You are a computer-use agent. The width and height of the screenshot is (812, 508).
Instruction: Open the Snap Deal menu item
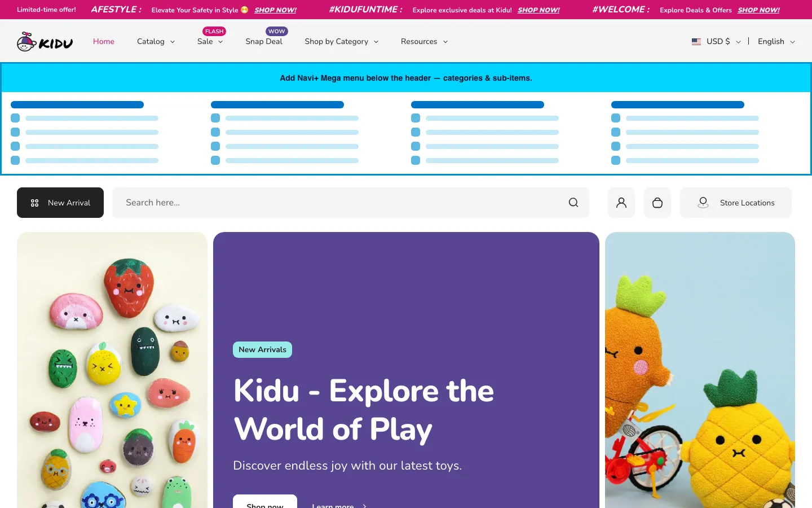(x=264, y=42)
